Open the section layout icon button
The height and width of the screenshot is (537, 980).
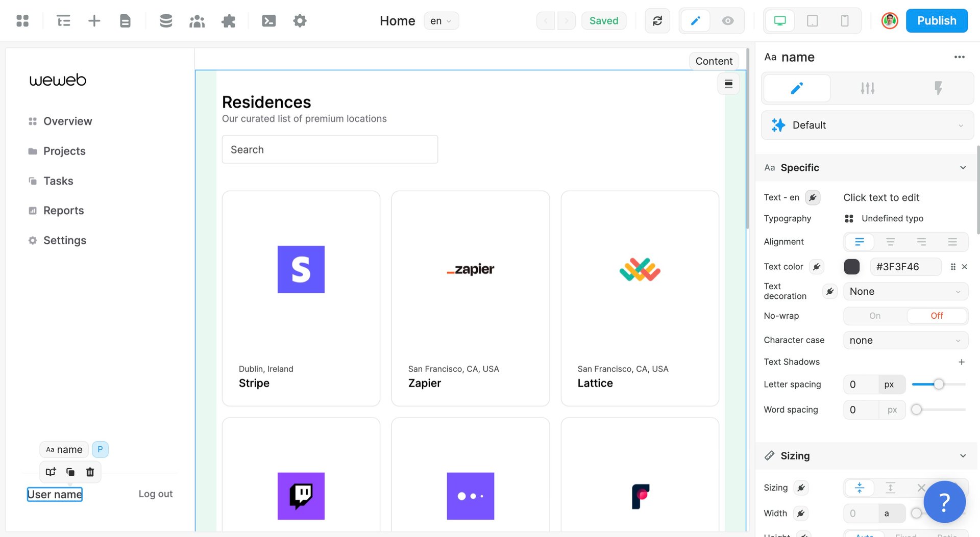(728, 84)
